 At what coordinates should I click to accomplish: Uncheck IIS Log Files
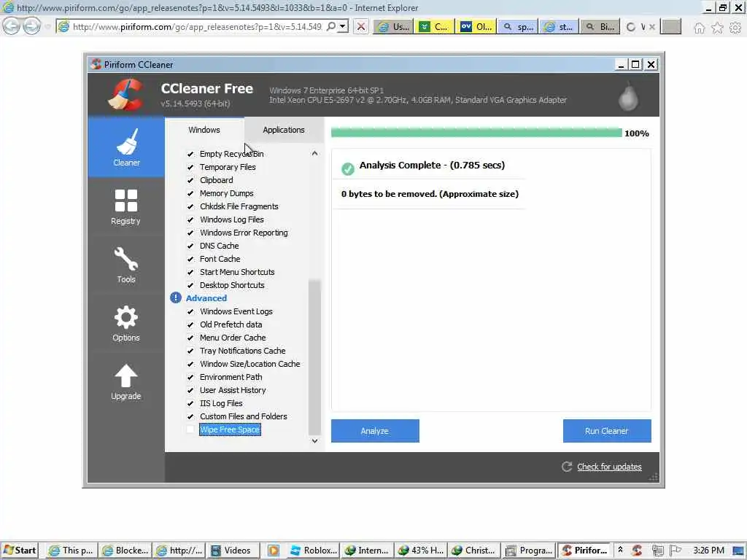(x=190, y=403)
